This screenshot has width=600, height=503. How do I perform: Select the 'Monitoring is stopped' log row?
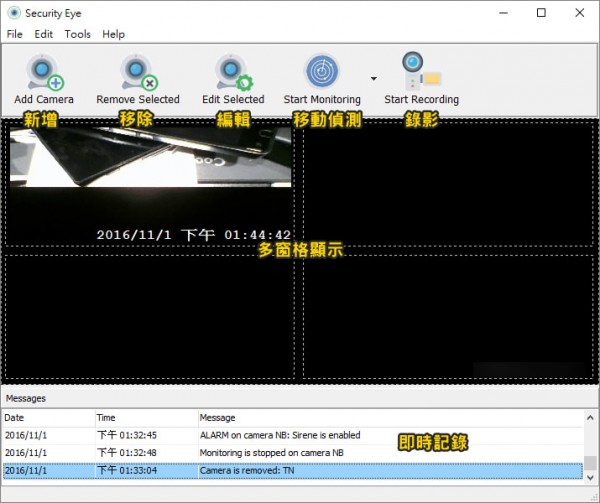pos(290,452)
